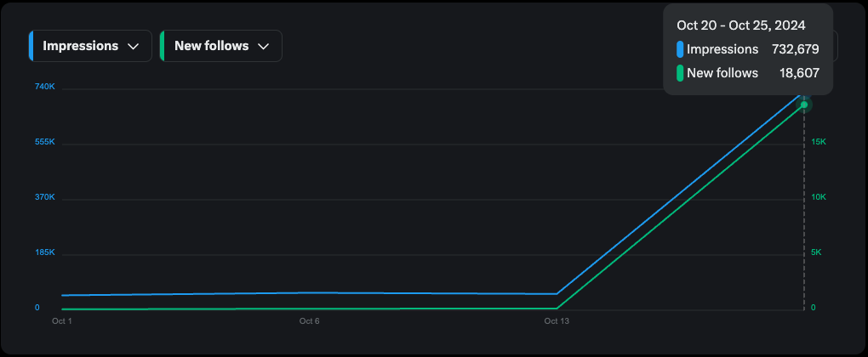
Task: Open the New follows metric dropdown
Action: coord(221,46)
